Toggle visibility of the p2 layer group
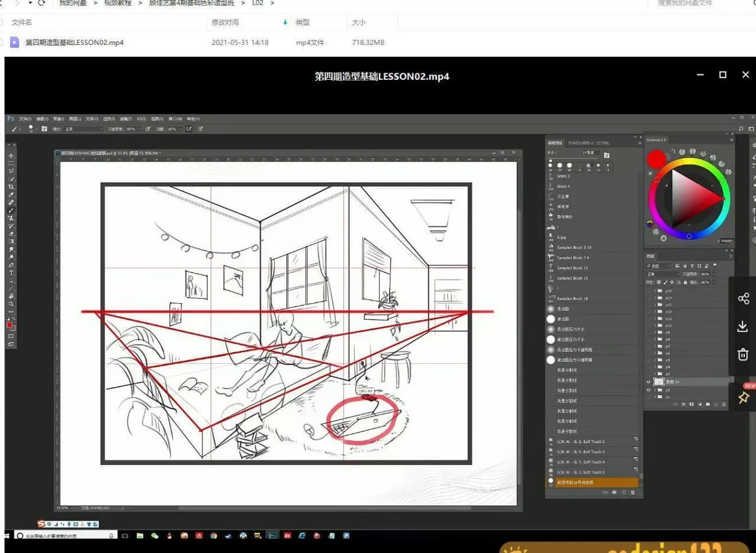756x553 pixels. point(649,390)
